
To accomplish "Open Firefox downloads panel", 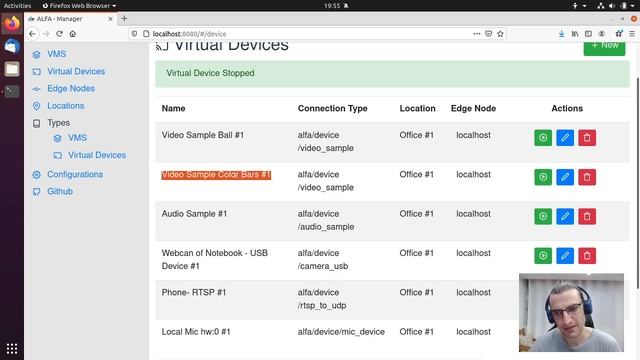I will click(562, 34).
